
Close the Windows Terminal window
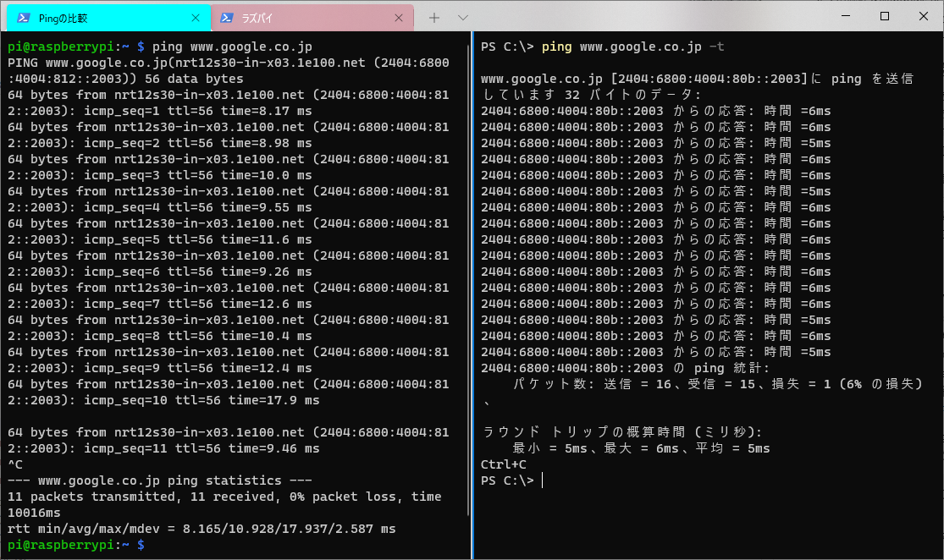pos(924,16)
